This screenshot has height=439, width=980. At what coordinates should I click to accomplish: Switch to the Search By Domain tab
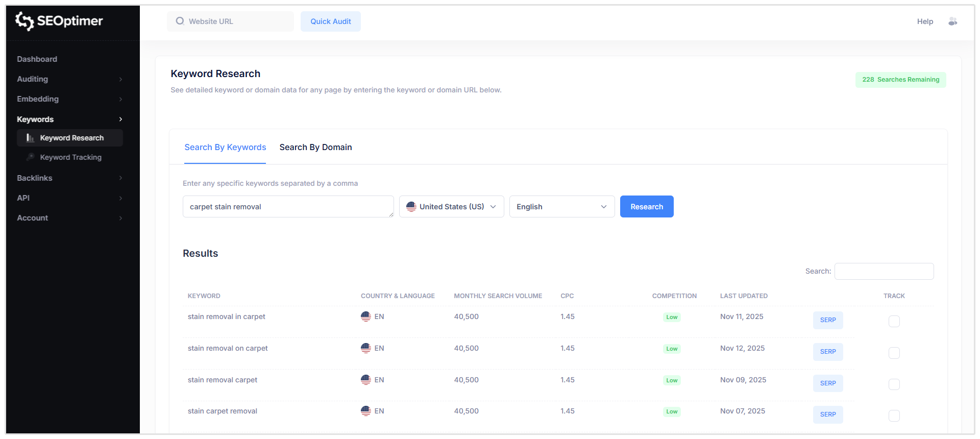pyautogui.click(x=315, y=148)
